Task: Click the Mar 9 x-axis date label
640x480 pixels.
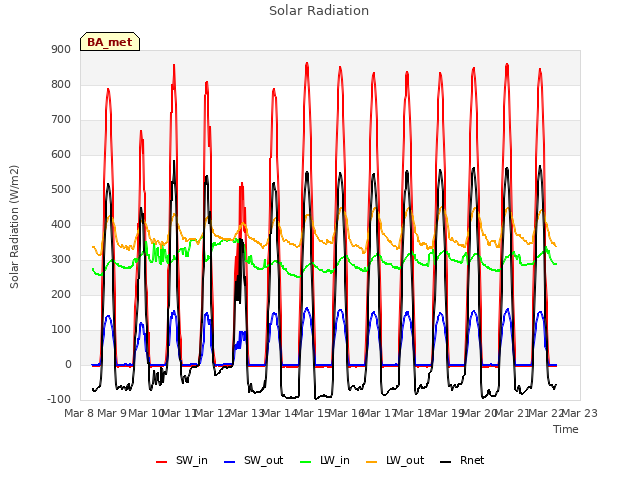Action: point(112,413)
